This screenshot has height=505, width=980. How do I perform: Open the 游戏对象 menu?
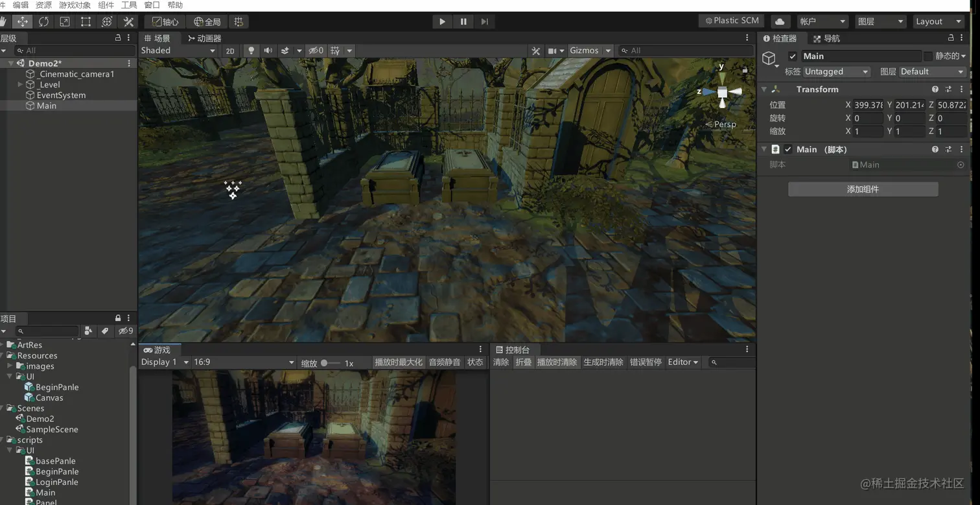tap(75, 5)
